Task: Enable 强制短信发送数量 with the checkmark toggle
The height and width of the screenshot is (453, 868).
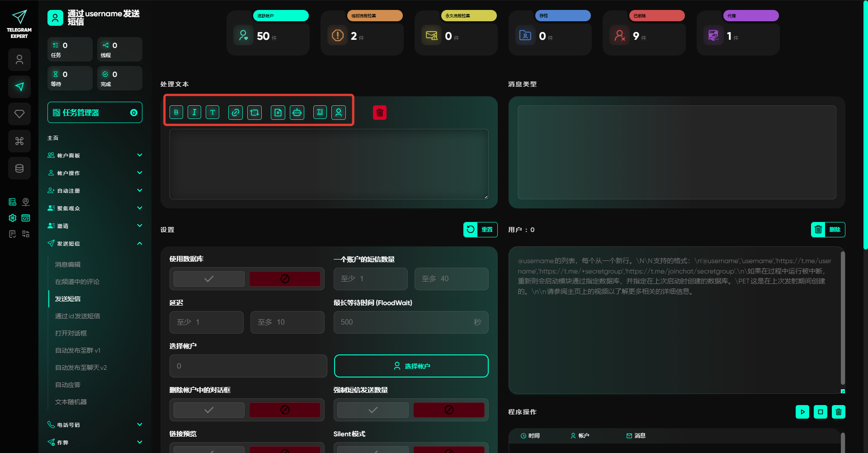Action: click(x=373, y=410)
